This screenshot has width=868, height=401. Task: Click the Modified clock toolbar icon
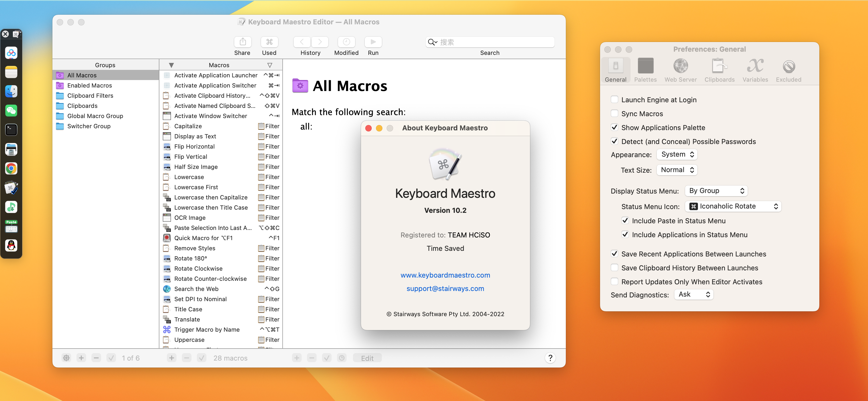click(346, 42)
